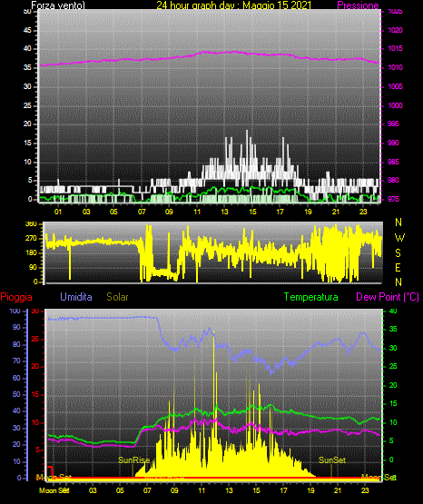Viewport: 423px width, 504px height.
Task: Click wind direction axis value 180
Action: (x=31, y=253)
